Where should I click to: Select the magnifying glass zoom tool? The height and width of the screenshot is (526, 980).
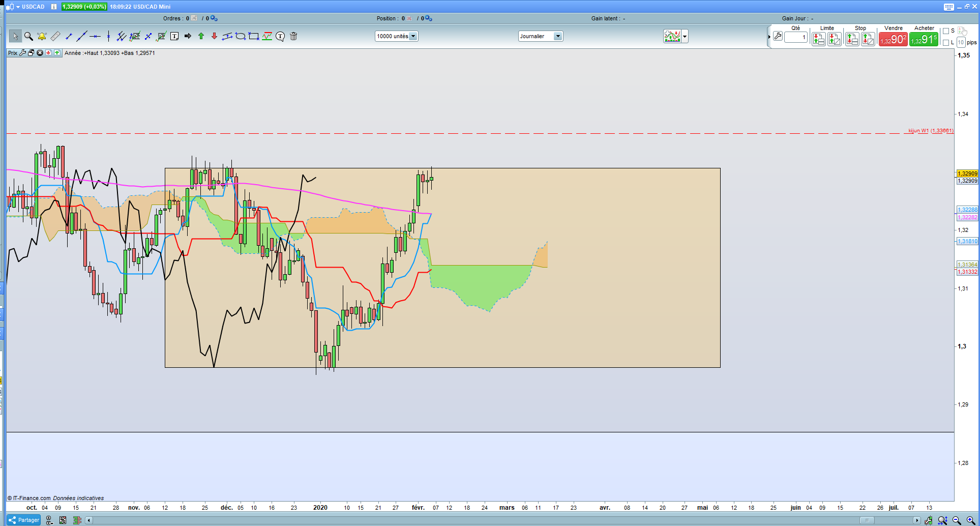(x=28, y=36)
